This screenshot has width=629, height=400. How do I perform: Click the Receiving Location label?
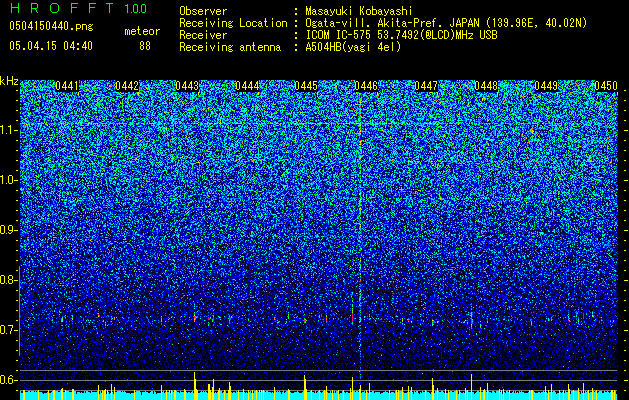[233, 23]
